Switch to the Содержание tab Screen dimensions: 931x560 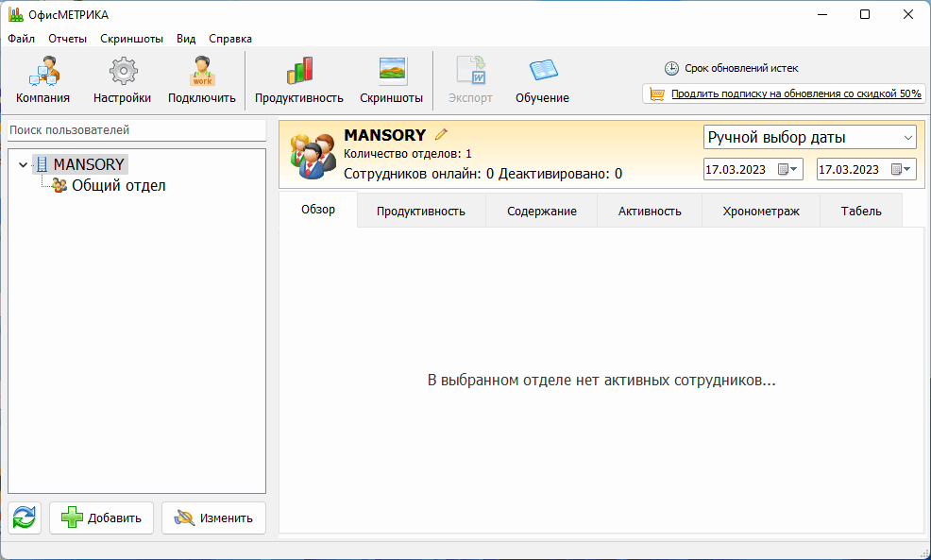pos(541,211)
